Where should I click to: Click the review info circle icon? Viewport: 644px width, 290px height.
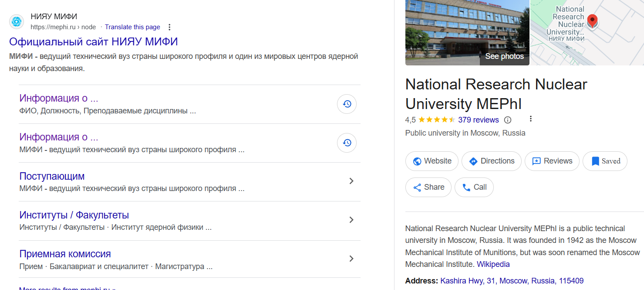click(508, 120)
